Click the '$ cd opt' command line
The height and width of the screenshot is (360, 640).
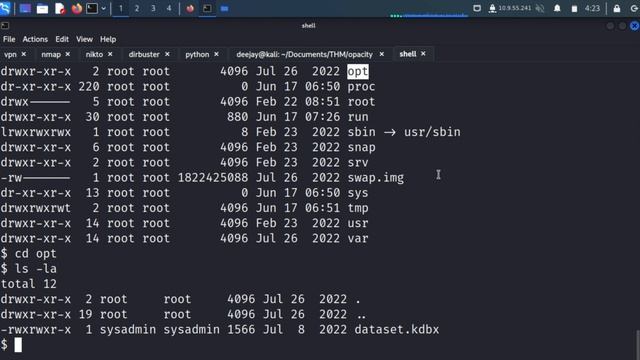[x=29, y=254]
